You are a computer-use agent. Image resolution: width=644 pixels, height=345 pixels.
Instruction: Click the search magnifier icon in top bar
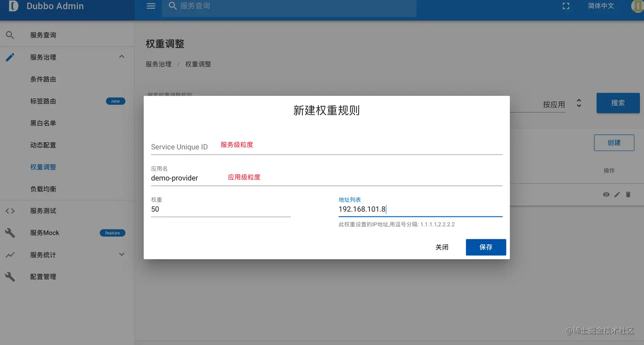tap(172, 6)
